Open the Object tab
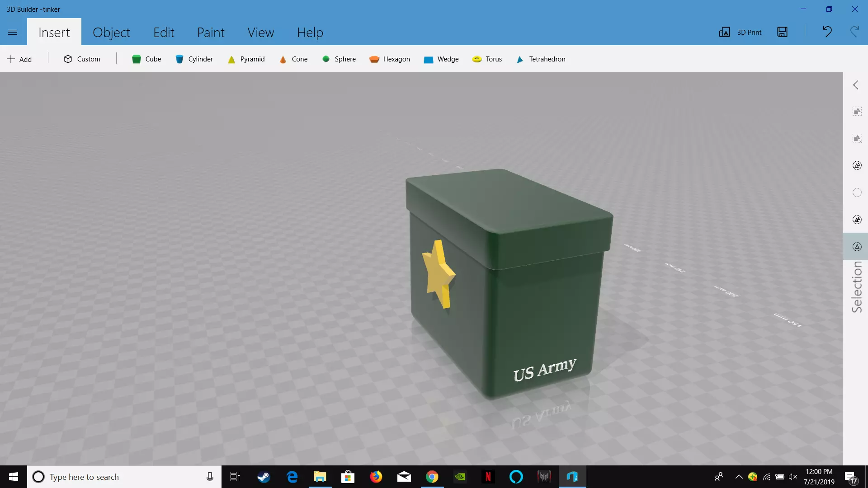The height and width of the screenshot is (488, 868). (111, 32)
